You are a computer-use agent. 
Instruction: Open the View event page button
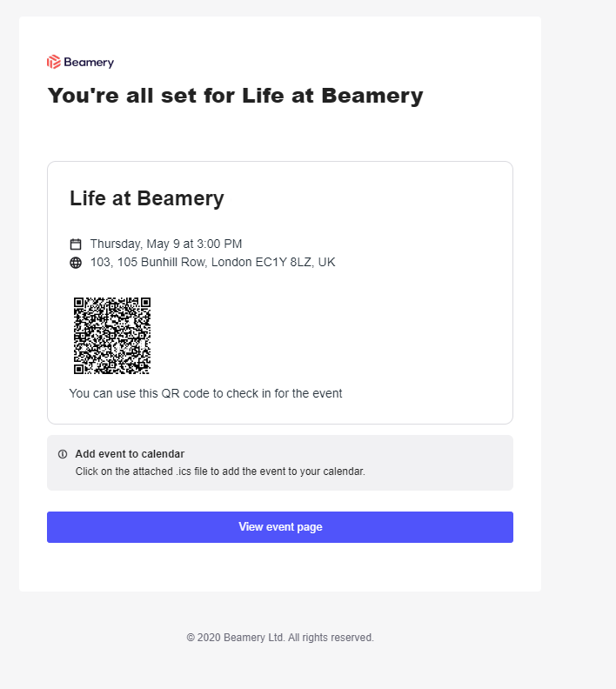pos(280,527)
